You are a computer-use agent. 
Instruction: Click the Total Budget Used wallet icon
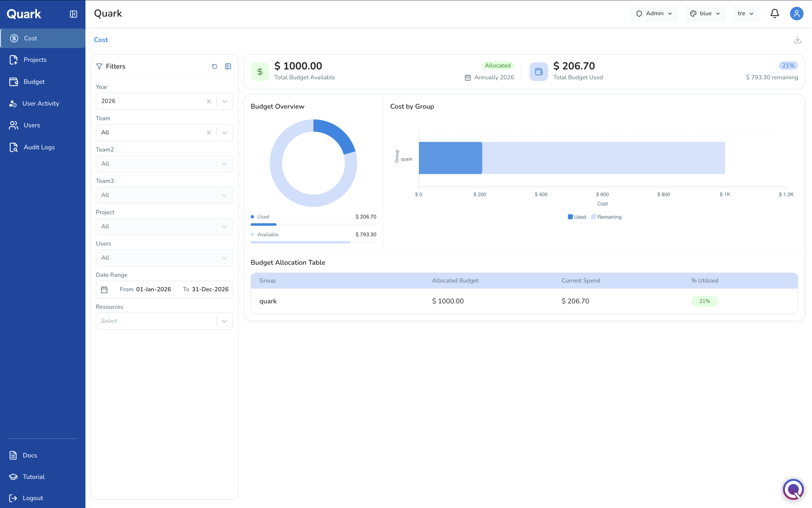[x=539, y=72]
